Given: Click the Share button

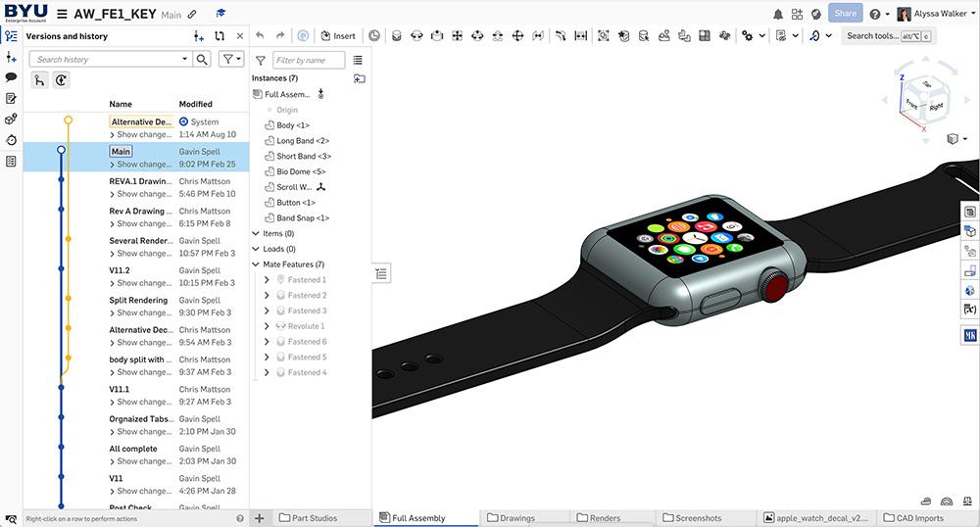Looking at the screenshot, I should click(x=845, y=14).
